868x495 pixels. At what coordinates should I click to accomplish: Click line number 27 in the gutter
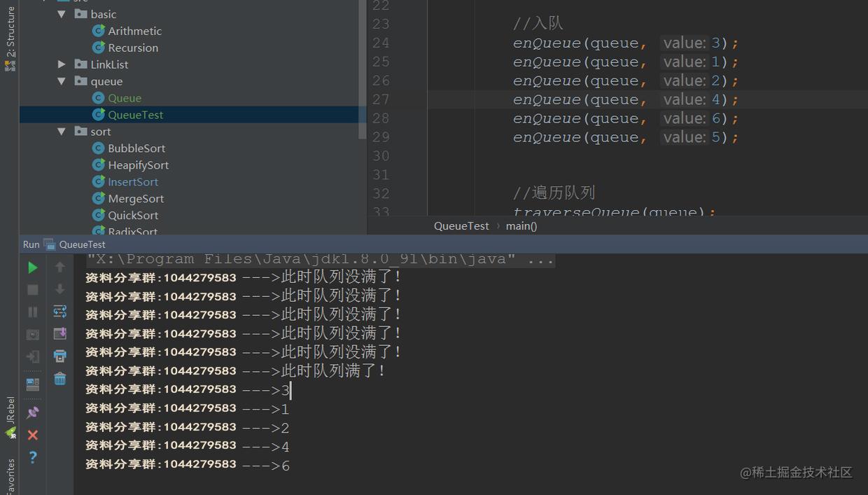381,99
